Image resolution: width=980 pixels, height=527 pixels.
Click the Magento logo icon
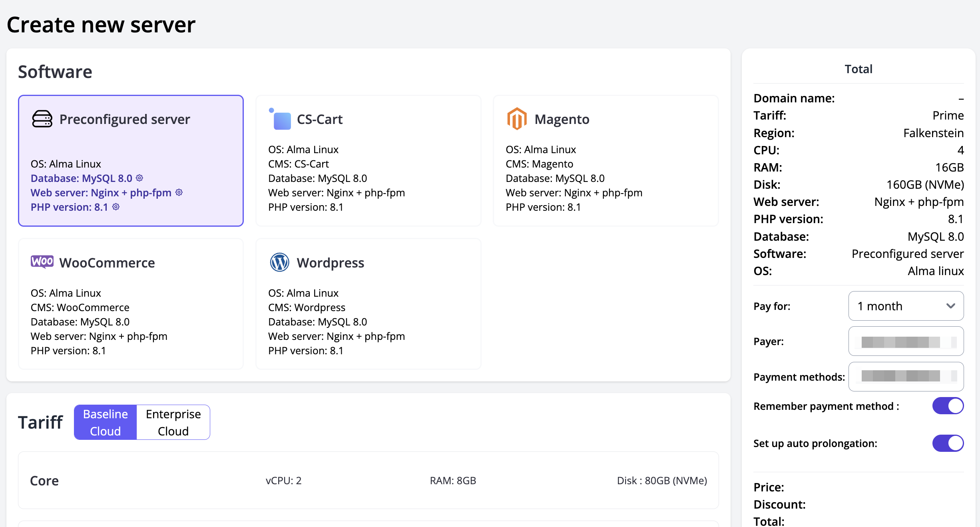[x=517, y=119]
